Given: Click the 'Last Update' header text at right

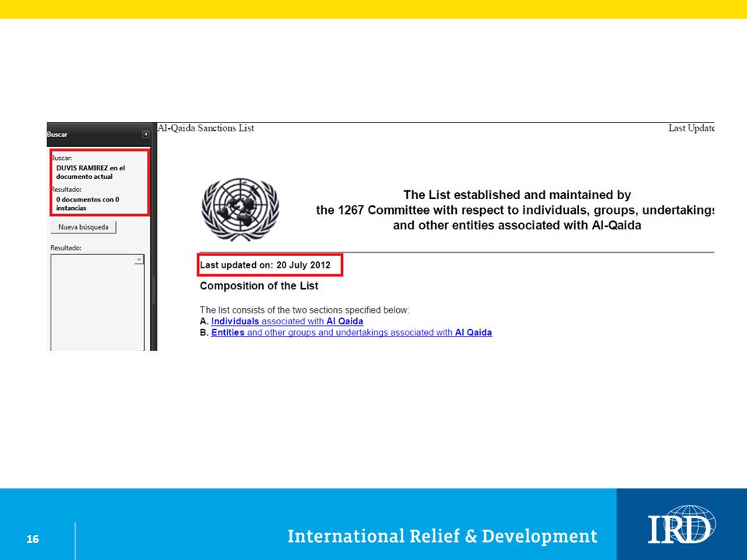Looking at the screenshot, I should tap(691, 128).
